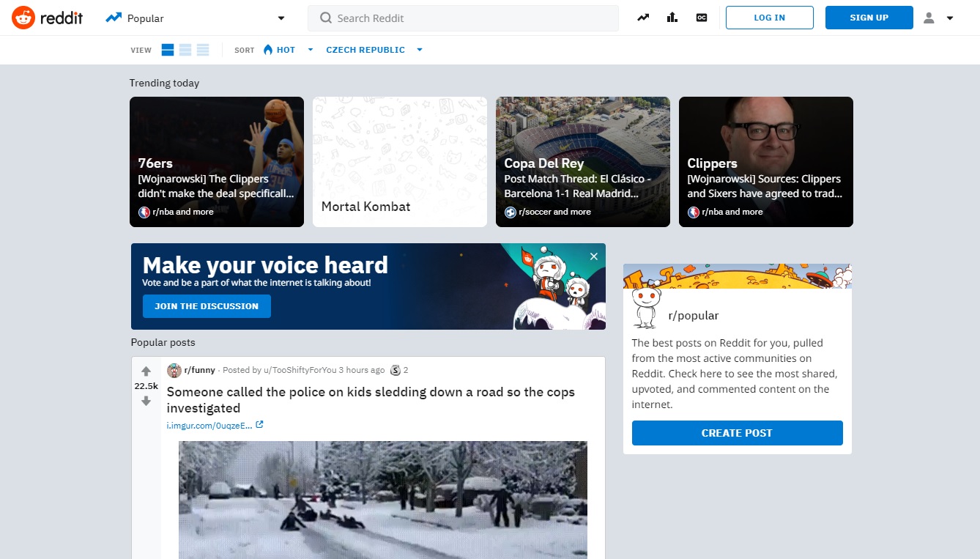Open the Mortal Kombat trending card

tap(400, 162)
